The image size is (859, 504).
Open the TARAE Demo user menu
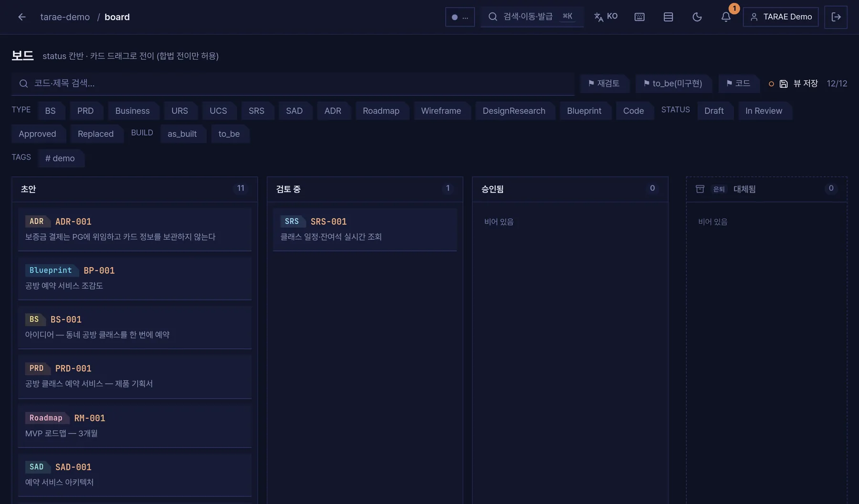(x=781, y=17)
